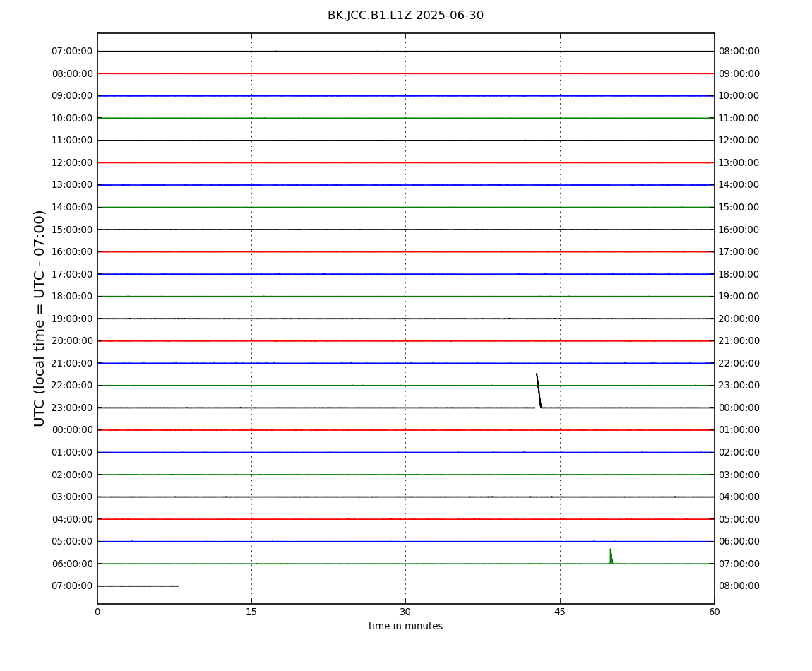
Task: Click the left-axis label 04:00:00
Action: click(73, 519)
